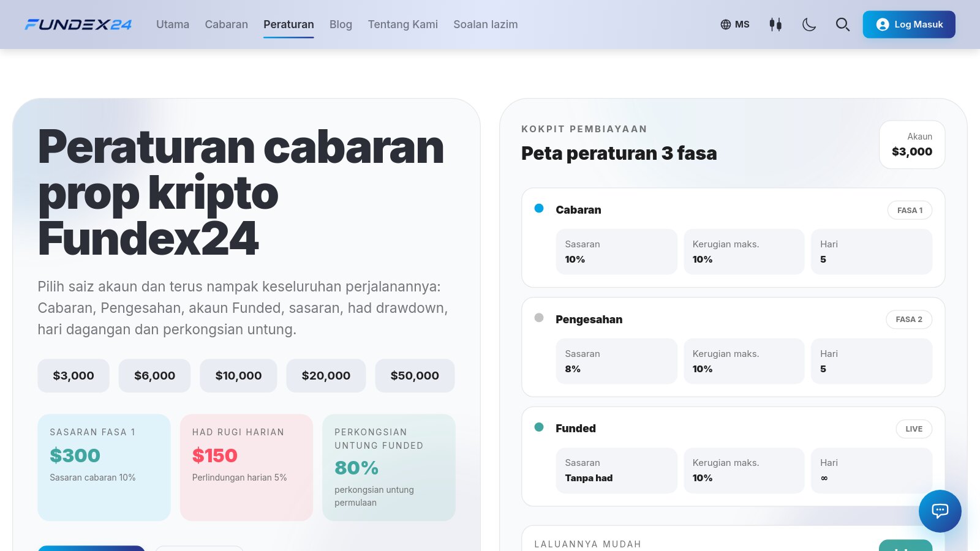980x551 pixels.
Task: Select the $6,000 account size
Action: point(155,375)
